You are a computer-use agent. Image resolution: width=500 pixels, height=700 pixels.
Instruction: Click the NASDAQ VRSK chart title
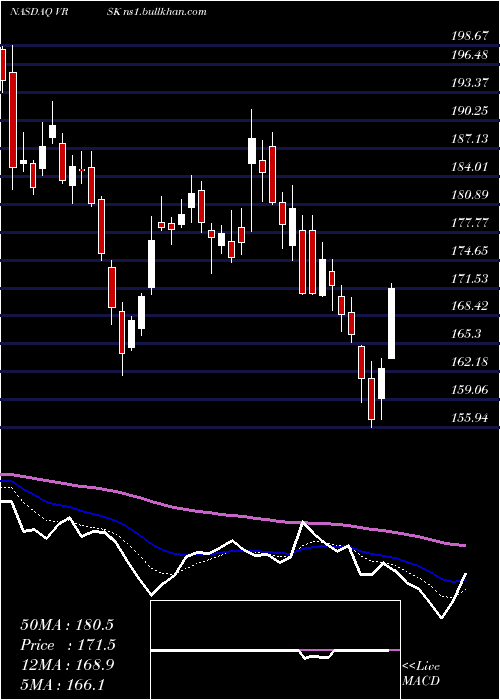108,12
